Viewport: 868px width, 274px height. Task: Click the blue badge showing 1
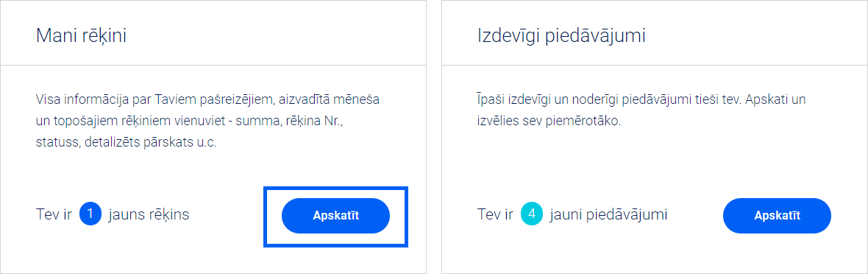tap(90, 214)
